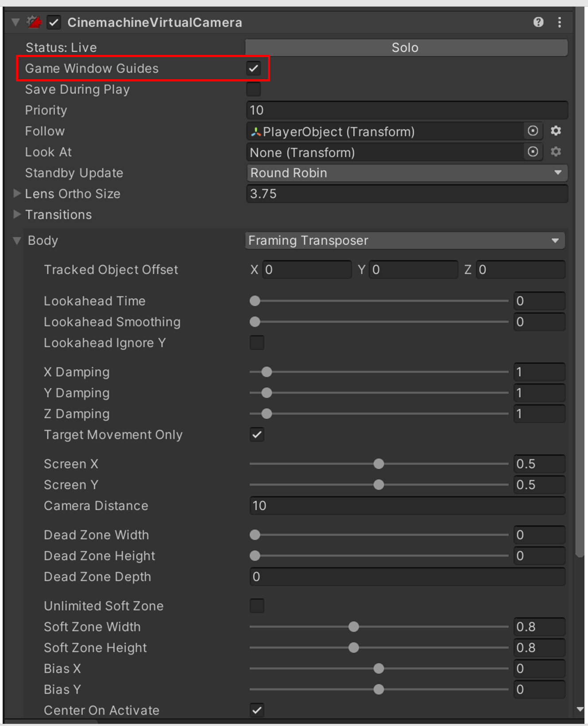The width and height of the screenshot is (588, 726).
Task: Click the Screen Y numeric field
Action: coord(539,485)
